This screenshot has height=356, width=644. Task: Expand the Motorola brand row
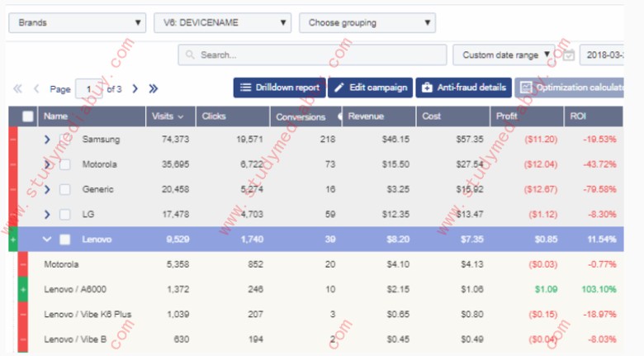point(47,164)
